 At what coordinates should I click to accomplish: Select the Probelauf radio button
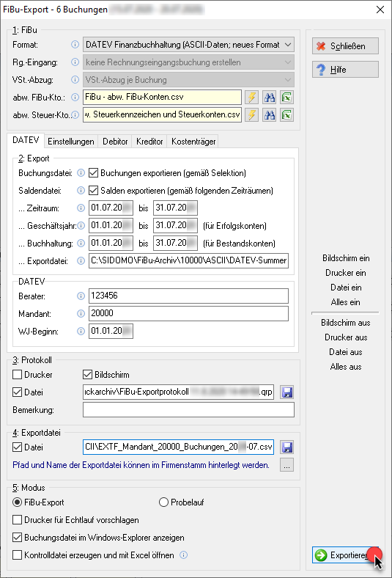[x=163, y=502]
